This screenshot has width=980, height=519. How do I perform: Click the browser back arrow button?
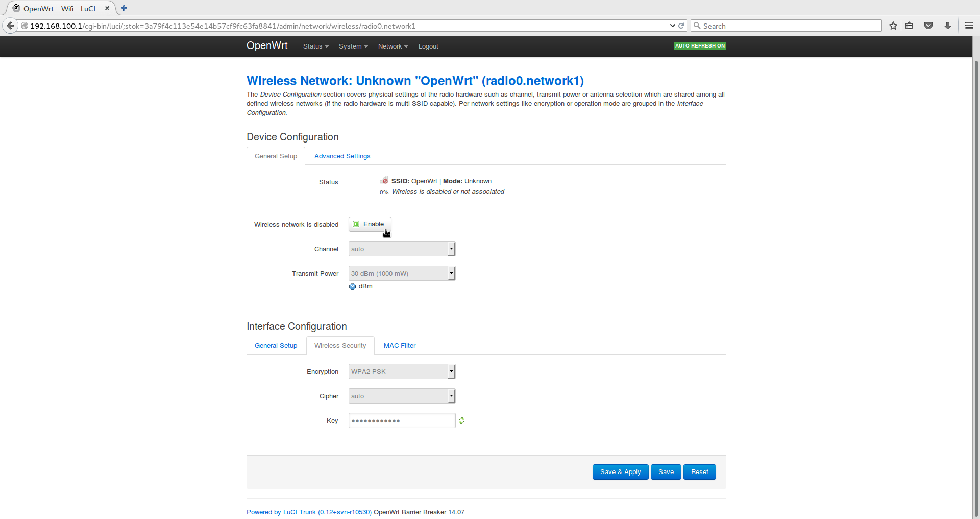pos(10,26)
